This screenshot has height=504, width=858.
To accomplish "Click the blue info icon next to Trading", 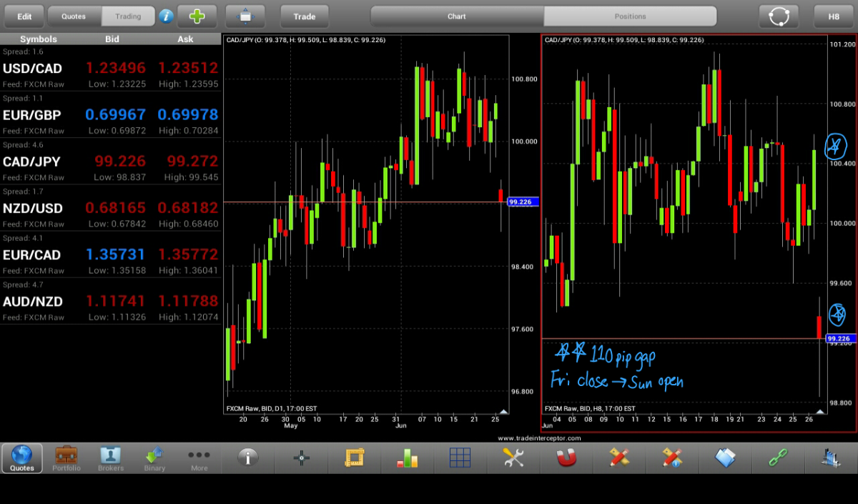I will click(x=166, y=16).
